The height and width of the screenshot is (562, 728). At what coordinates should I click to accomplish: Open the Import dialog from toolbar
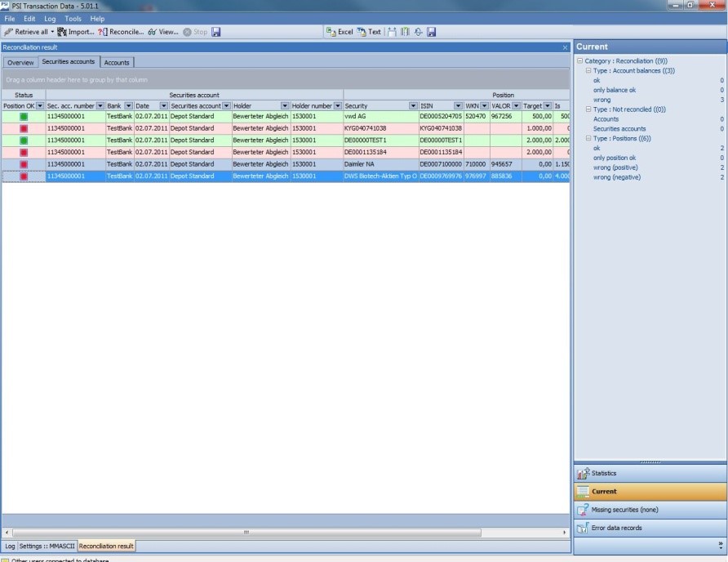click(x=62, y=32)
